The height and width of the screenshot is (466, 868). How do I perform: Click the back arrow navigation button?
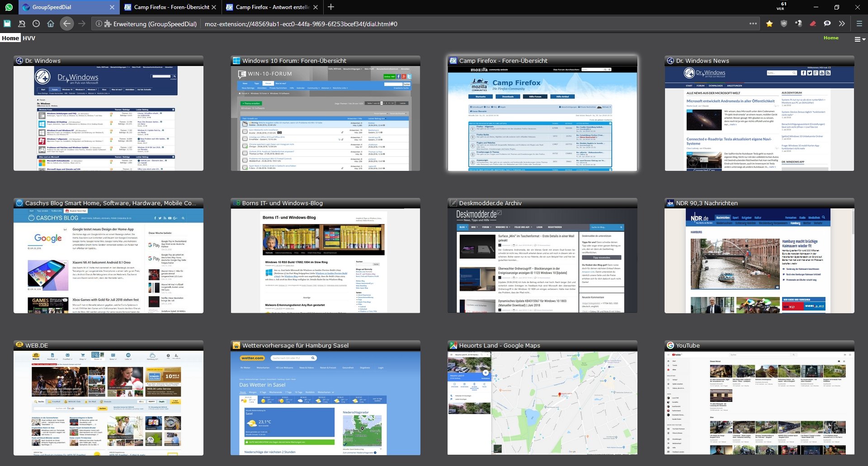(67, 24)
